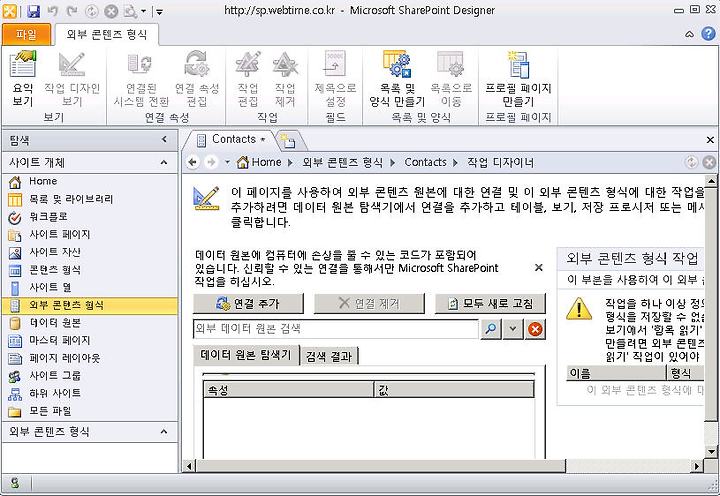Open the customize quick access toolbar arrow
This screenshot has width=720, height=496.
coord(159,11)
